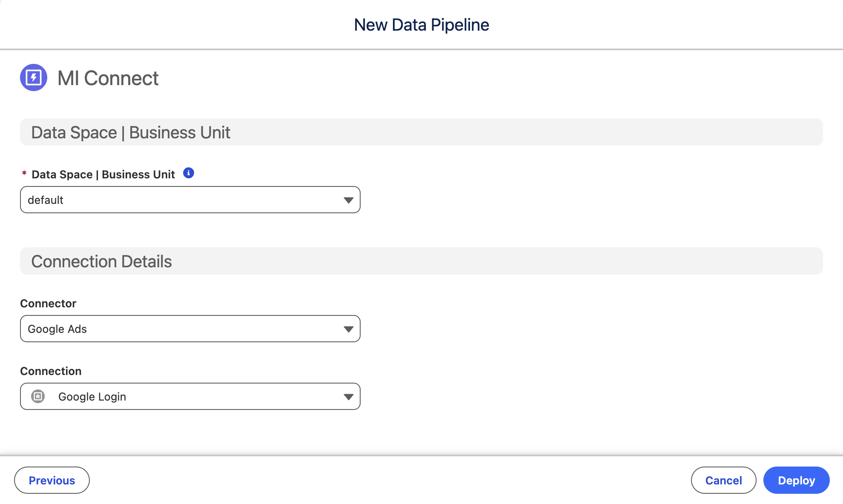The image size is (843, 504).
Task: Click the Data Space | Business Unit section header
Action: [x=130, y=132]
